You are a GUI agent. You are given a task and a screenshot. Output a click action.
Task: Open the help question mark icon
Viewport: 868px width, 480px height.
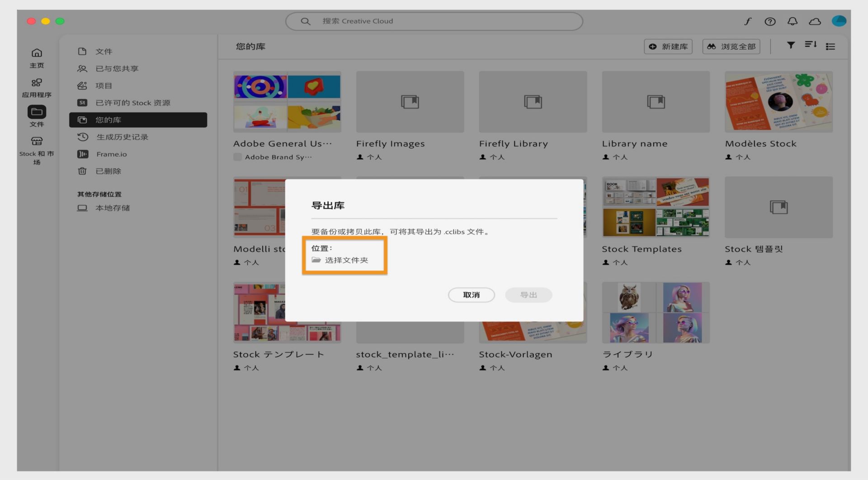tap(770, 21)
